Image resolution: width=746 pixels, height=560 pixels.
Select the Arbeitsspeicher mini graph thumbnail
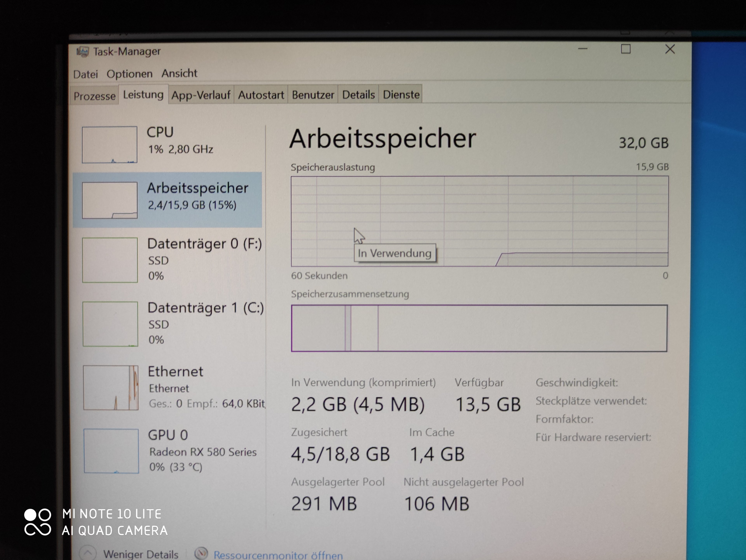110,200
